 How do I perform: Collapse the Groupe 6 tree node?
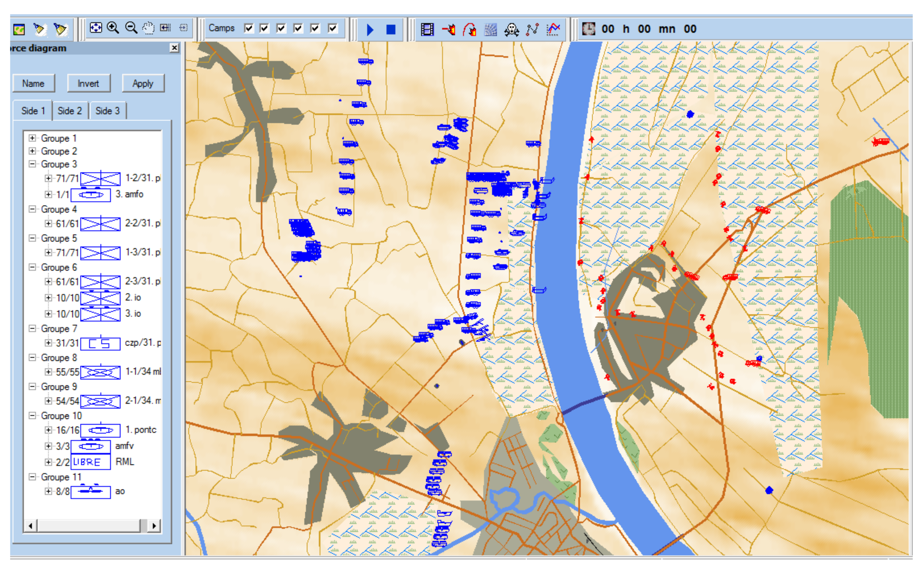(x=33, y=267)
